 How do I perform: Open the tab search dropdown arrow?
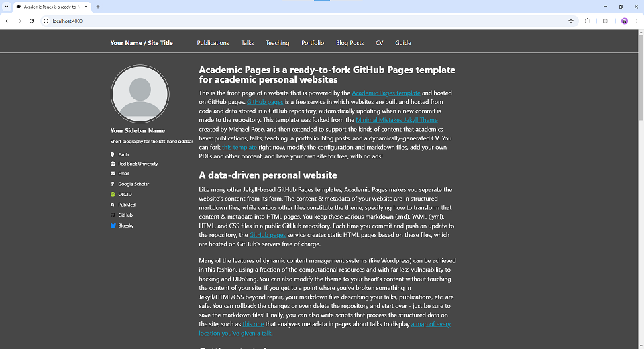coord(7,7)
